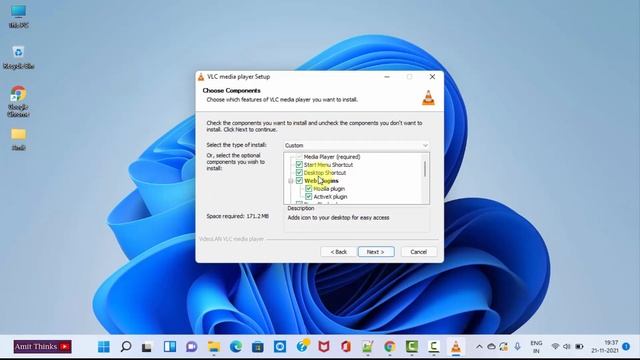Uncheck Start Menu Shortcut component
Viewport: 640px width, 360px height.
tap(299, 164)
